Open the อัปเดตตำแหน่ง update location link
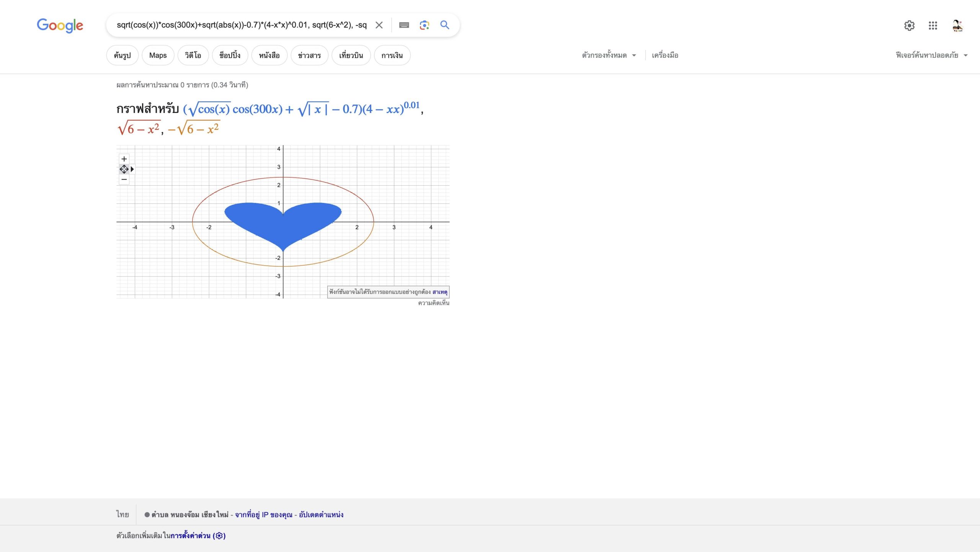This screenshot has width=980, height=552. pos(321,515)
